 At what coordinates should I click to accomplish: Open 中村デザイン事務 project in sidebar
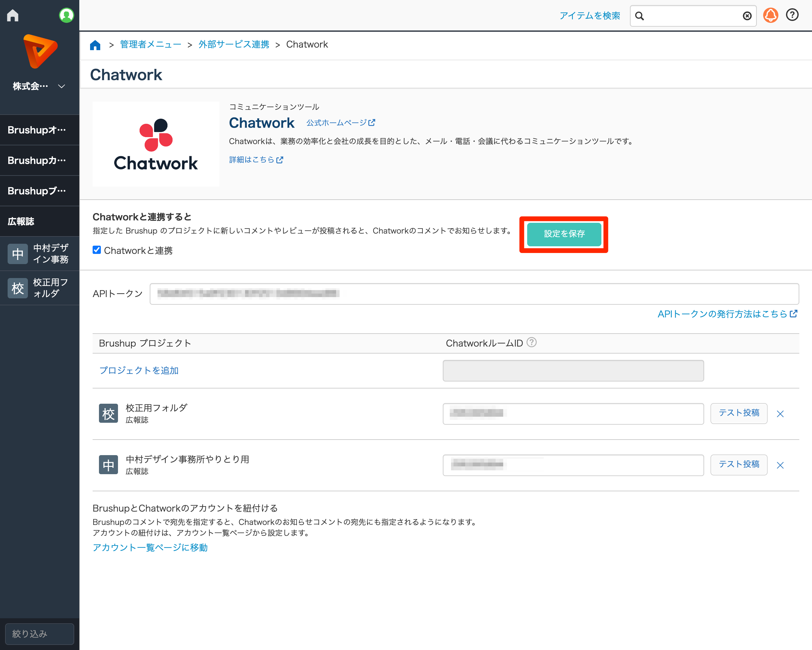click(x=40, y=254)
